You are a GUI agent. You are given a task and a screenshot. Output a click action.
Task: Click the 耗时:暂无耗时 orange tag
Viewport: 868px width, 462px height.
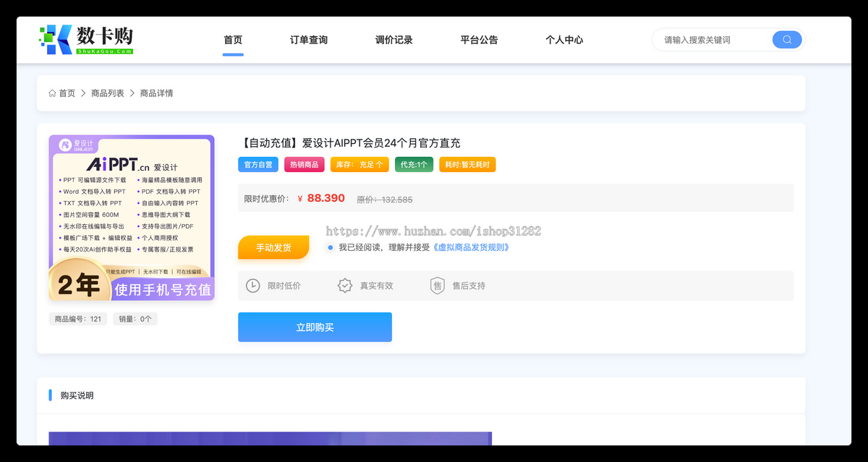(x=467, y=165)
